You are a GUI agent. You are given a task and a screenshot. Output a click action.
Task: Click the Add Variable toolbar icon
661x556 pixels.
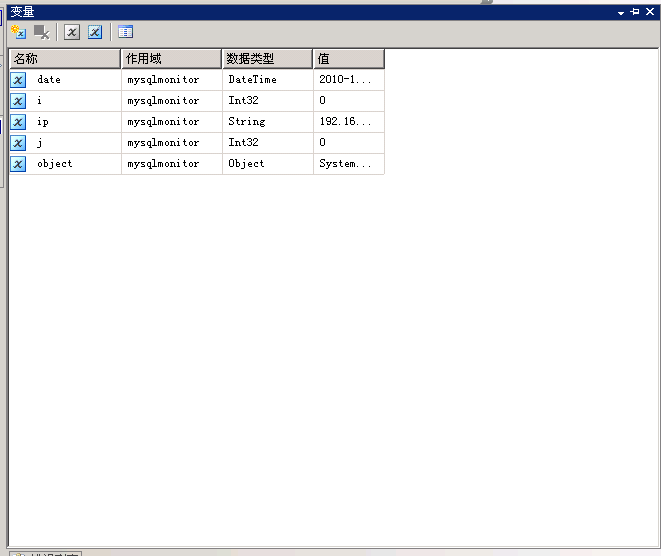[x=19, y=32]
